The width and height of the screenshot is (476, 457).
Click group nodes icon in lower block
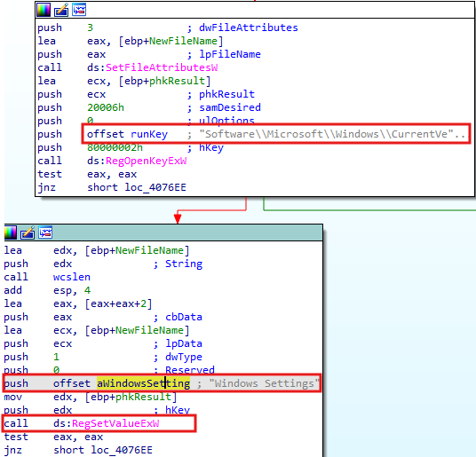click(45, 232)
